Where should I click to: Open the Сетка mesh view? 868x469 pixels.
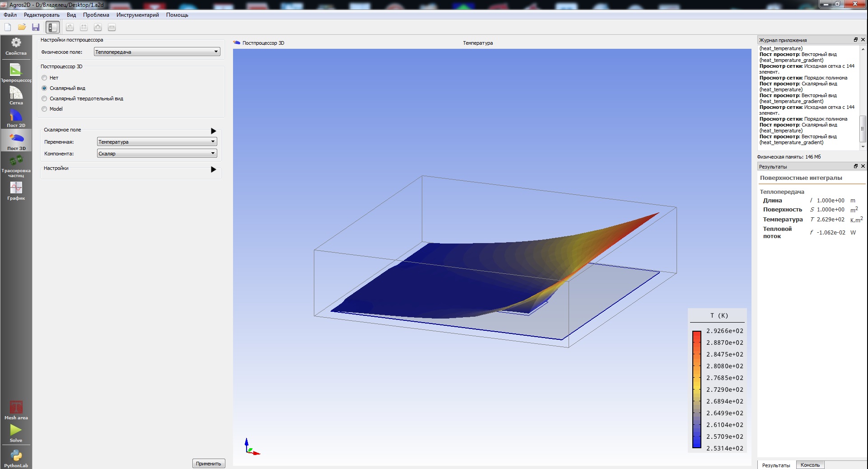click(16, 95)
